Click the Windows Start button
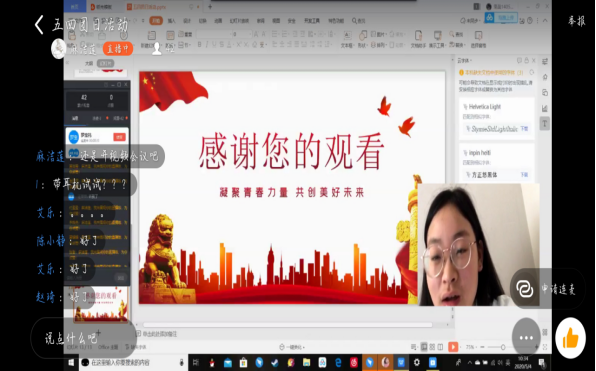Screen dimensions: 596x371 coord(71,362)
